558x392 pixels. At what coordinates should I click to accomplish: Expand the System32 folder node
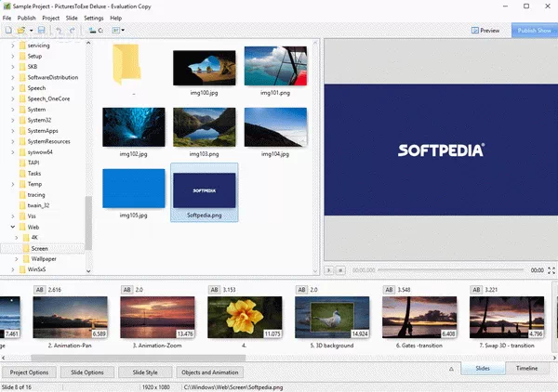[13, 120]
